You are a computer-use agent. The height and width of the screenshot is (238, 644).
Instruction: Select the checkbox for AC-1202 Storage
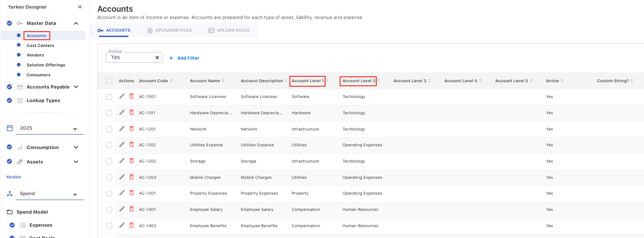pos(109,161)
